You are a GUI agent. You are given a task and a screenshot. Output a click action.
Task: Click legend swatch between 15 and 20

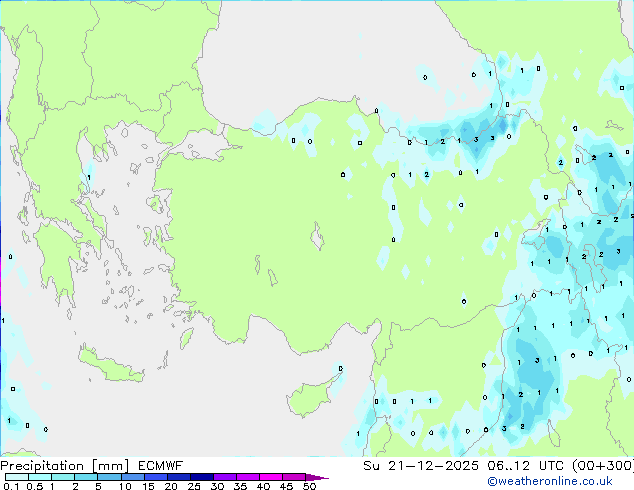pos(155,477)
